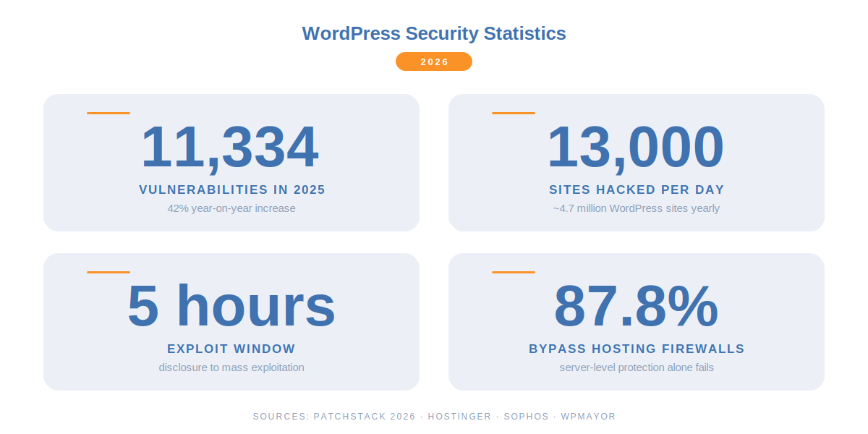Click WPMayor in the sources footer
This screenshot has height=434, width=868.
point(588,417)
